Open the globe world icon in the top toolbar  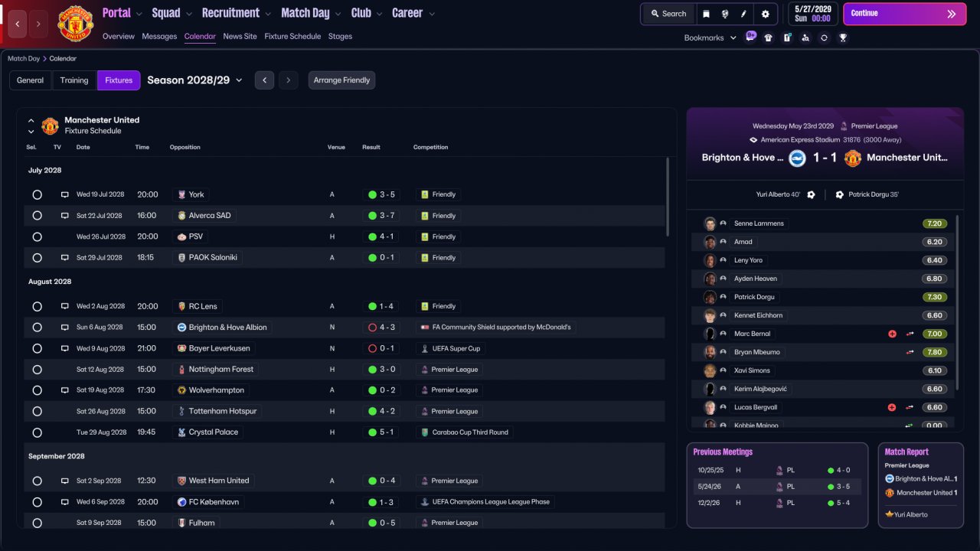724,14
